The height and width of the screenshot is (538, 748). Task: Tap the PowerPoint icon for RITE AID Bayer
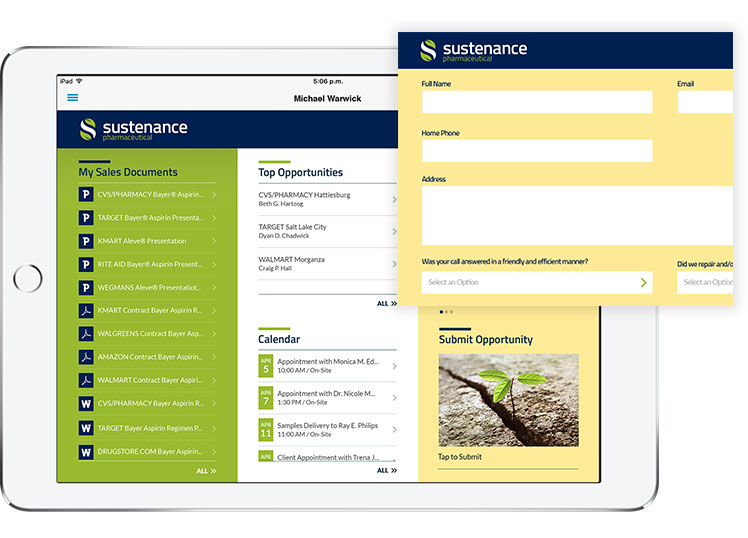pos(86,264)
